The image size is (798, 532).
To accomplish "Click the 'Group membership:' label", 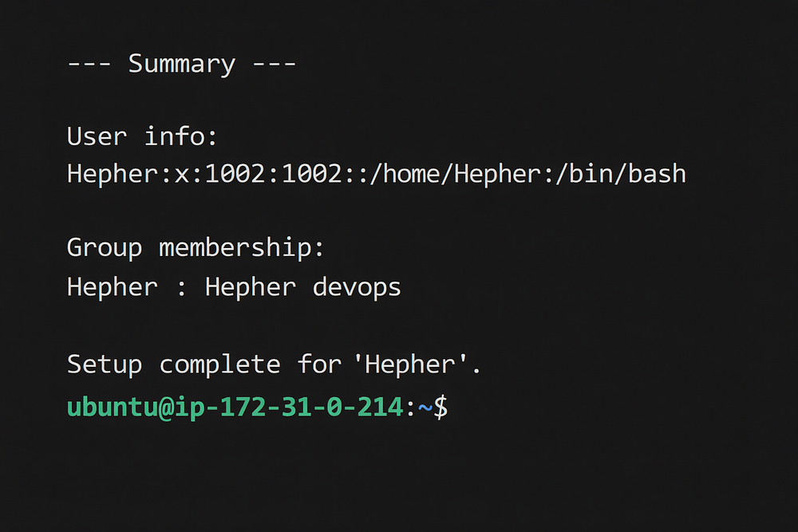I will 196,249.
